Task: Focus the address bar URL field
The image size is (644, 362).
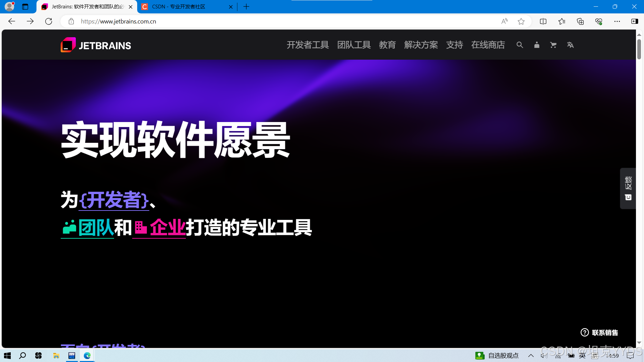Action: pyautogui.click(x=288, y=21)
